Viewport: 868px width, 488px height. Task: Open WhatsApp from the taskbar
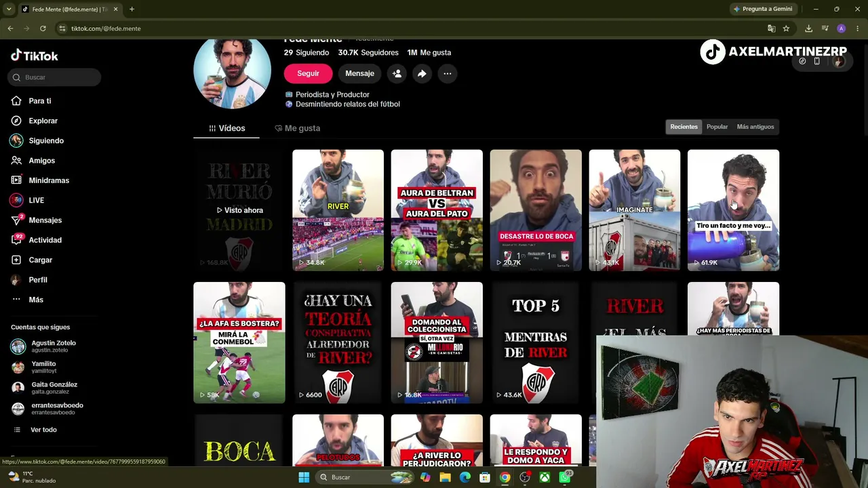click(x=565, y=477)
